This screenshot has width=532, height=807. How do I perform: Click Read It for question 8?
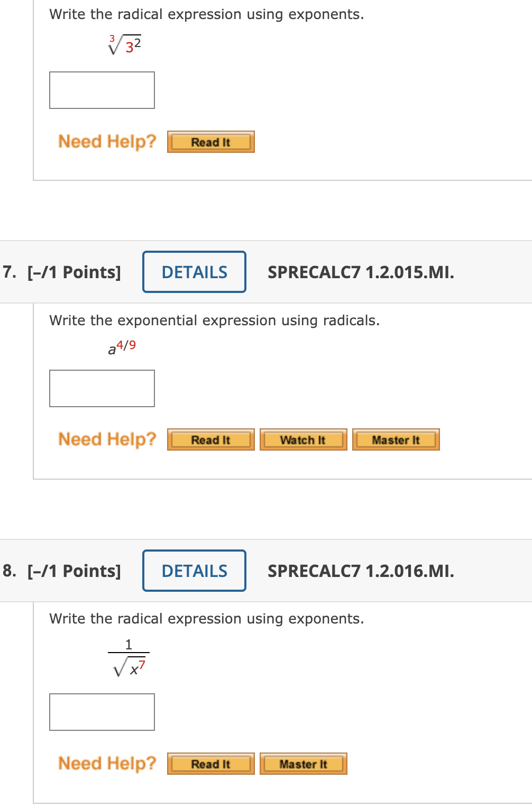(x=210, y=763)
